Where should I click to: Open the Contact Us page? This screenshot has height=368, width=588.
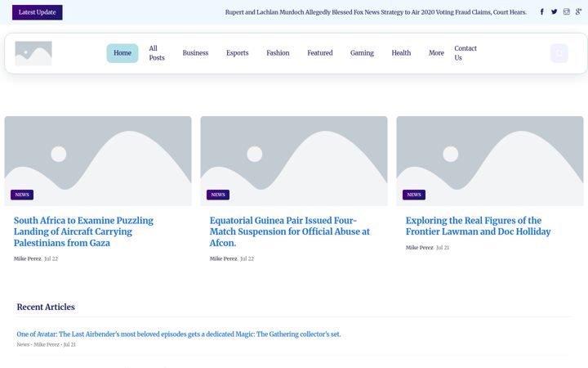tap(465, 53)
